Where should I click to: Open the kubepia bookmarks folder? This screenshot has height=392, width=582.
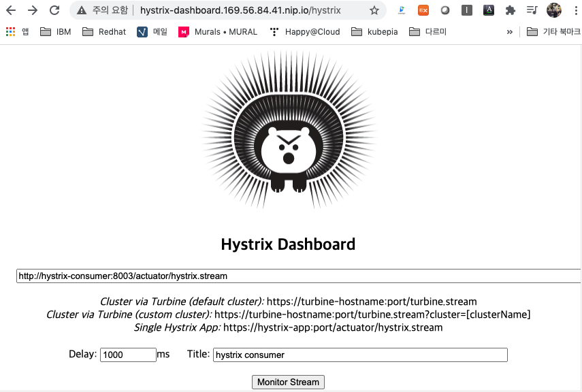click(x=374, y=32)
